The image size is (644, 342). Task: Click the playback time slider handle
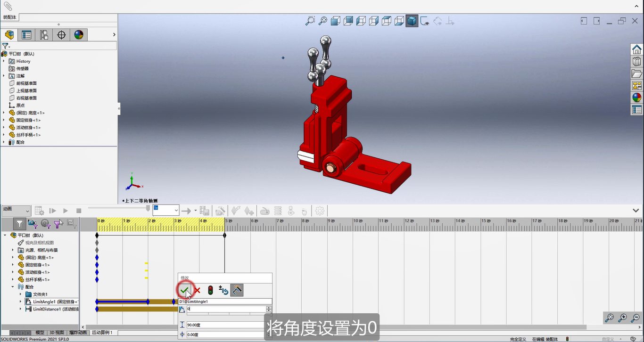point(148,208)
